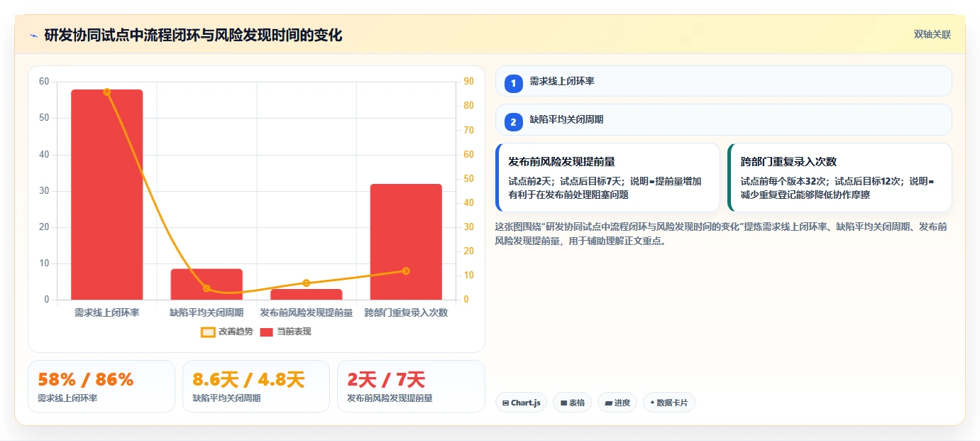Click x-axis label 需求线上闭环率
Image resolution: width=980 pixels, height=441 pixels.
click(107, 312)
